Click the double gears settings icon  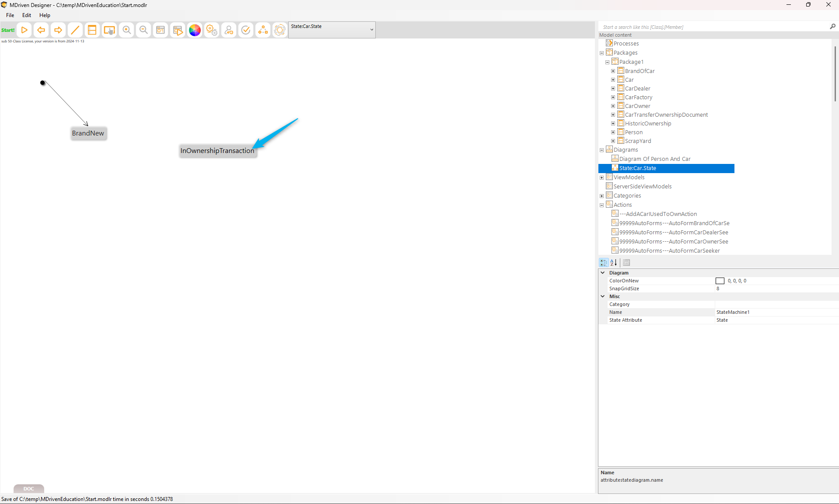point(212,30)
